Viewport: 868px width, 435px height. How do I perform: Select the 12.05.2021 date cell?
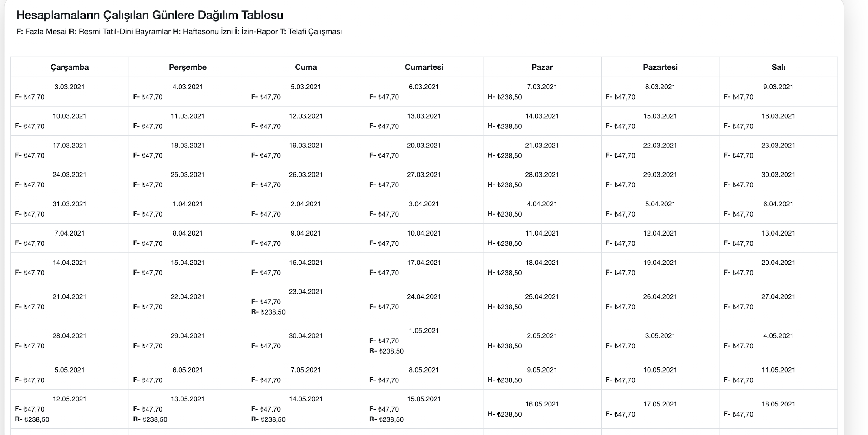pos(69,399)
